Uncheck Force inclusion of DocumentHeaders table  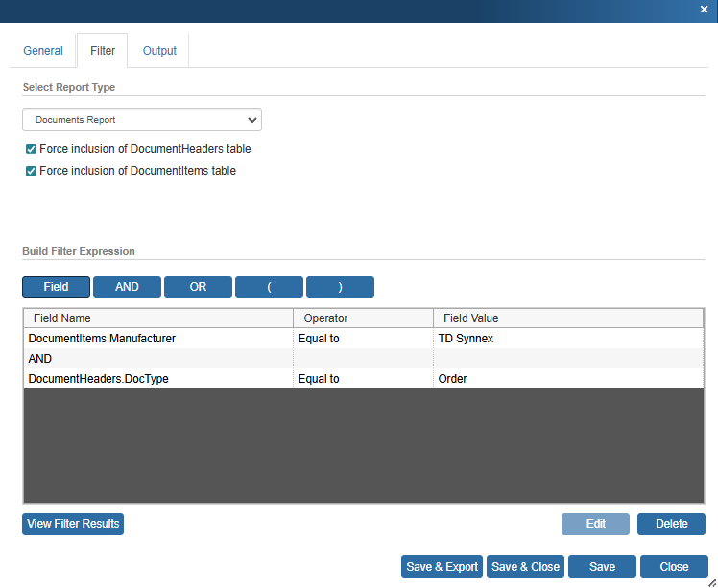click(x=31, y=150)
